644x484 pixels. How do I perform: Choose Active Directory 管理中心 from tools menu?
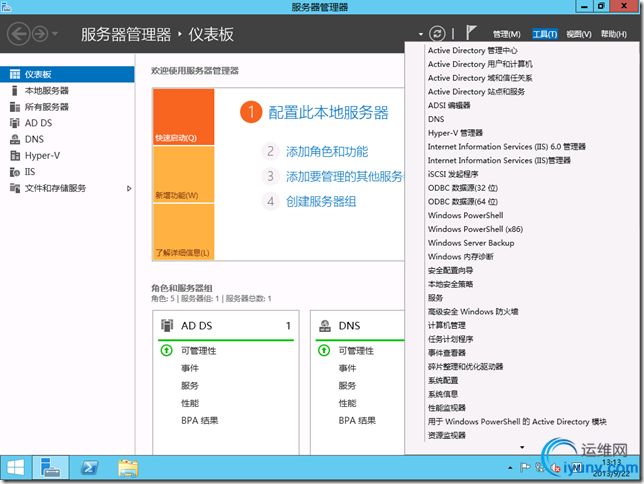click(x=472, y=51)
